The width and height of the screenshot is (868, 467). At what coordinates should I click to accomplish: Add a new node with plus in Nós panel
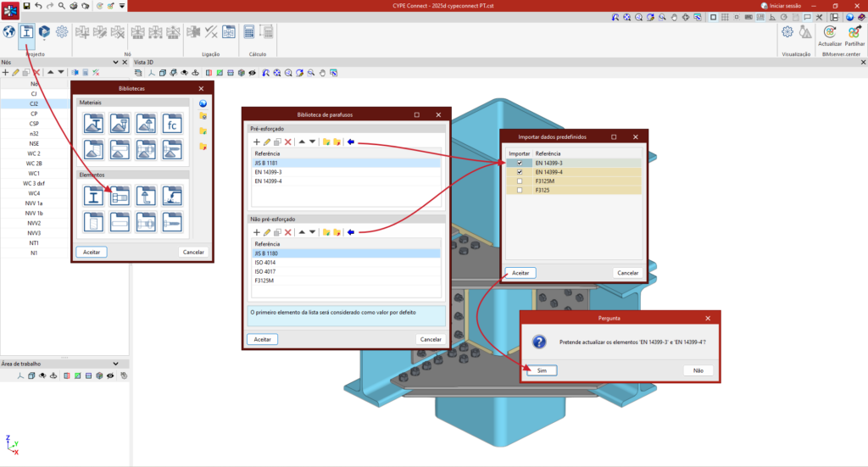pyautogui.click(x=6, y=73)
